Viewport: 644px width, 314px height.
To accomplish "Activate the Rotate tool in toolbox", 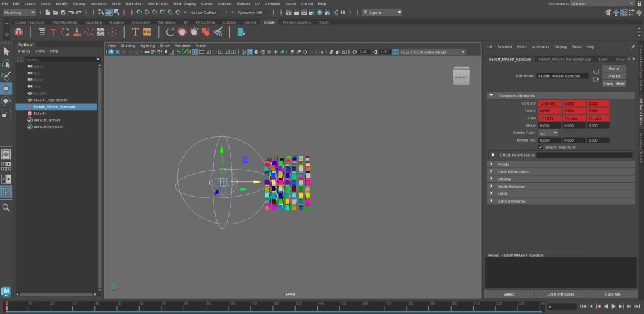I will (6, 100).
